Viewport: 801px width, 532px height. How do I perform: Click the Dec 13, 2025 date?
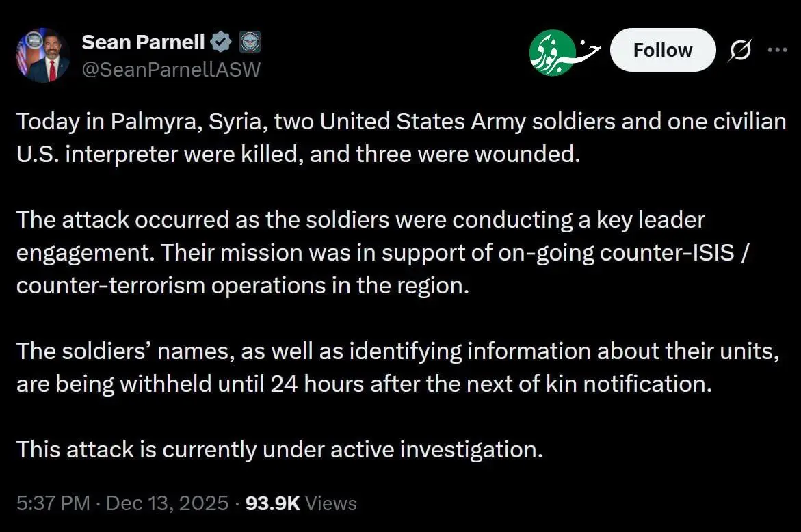(x=167, y=504)
